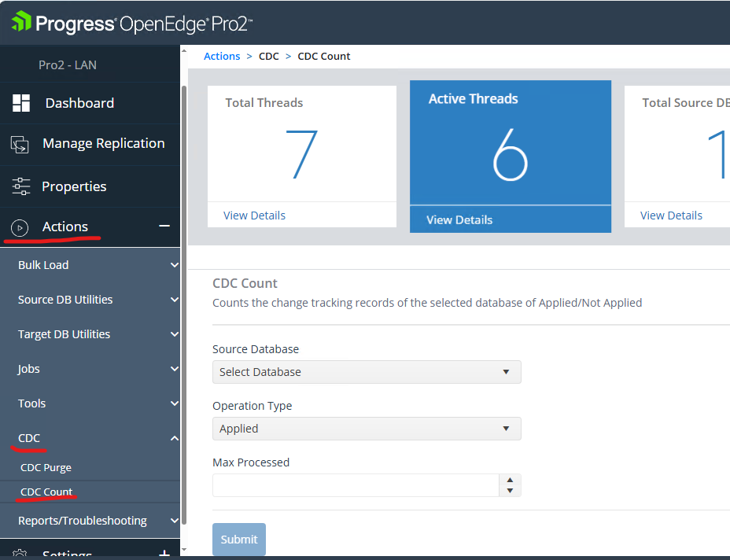The height and width of the screenshot is (560, 730).
Task: Click the Pro2 - LAN label
Action: pyautogui.click(x=68, y=64)
